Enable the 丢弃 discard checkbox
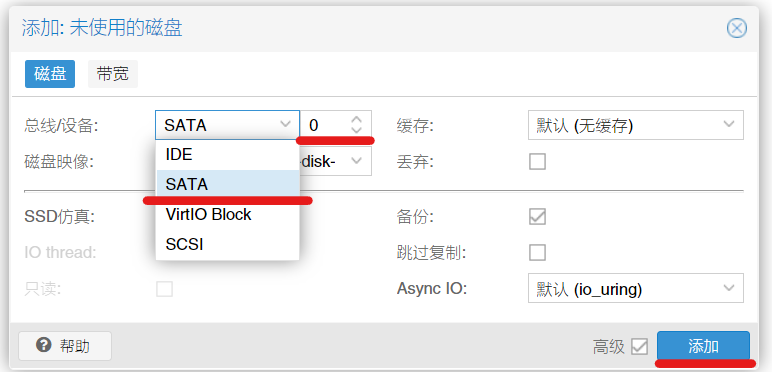Viewport: 772px width, 372px height. coord(537,161)
